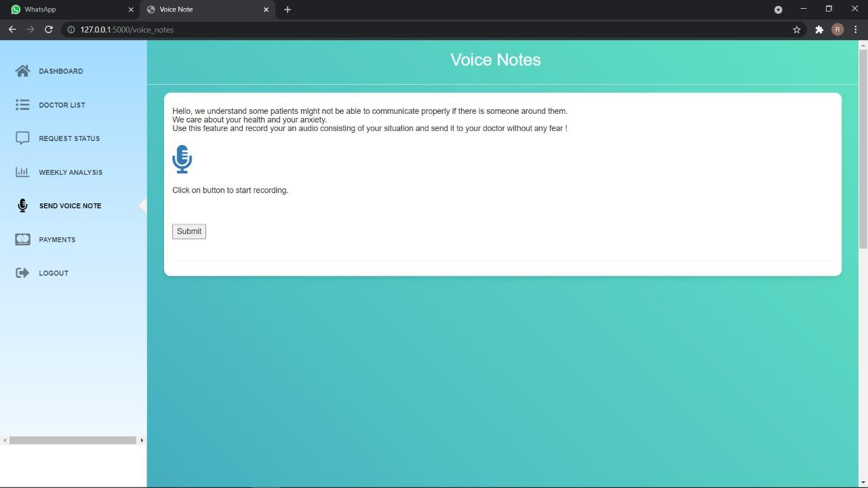868x488 pixels.
Task: Select SEND VOICE NOTE menu item
Action: [x=70, y=206]
